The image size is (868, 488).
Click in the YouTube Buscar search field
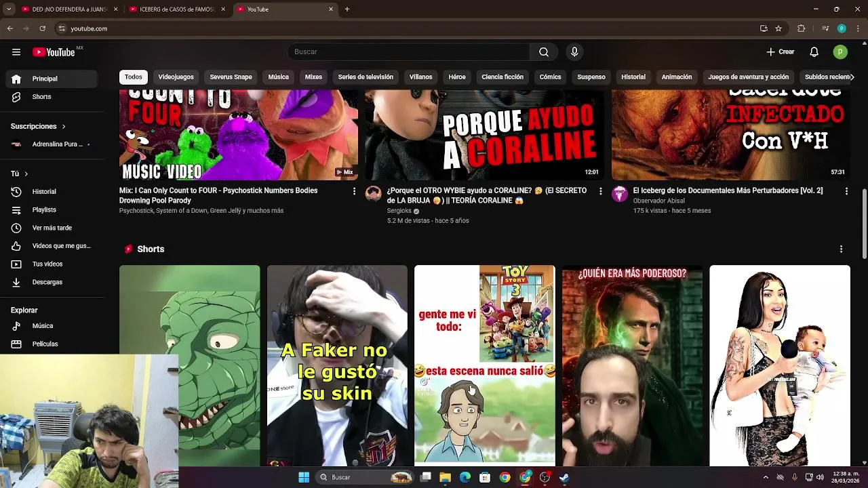coord(409,52)
